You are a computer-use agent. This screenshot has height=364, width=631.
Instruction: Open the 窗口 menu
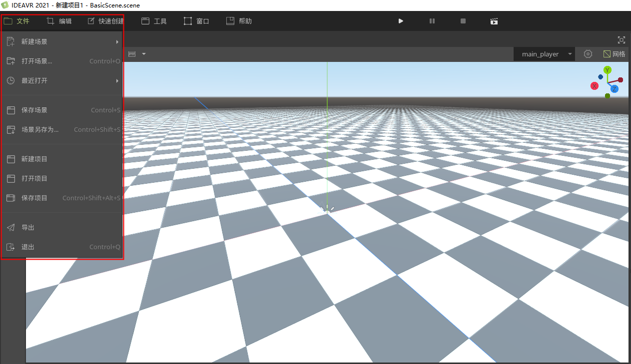coord(196,21)
